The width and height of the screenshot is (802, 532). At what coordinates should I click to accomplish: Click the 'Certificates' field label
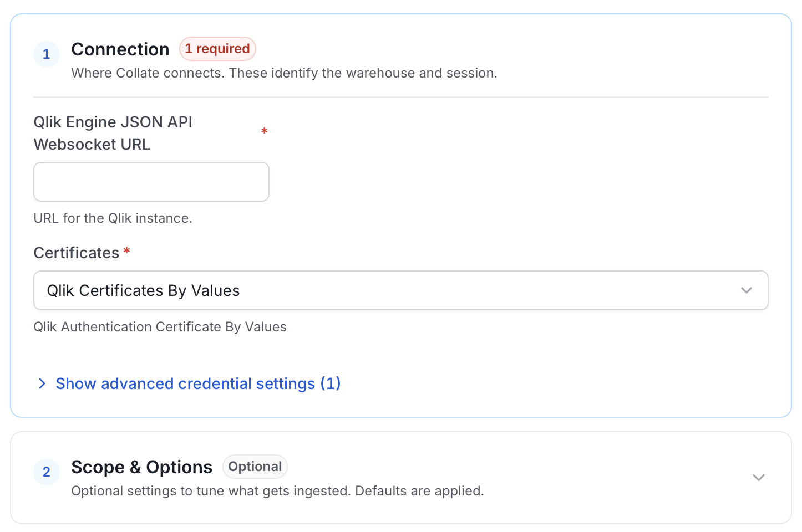[77, 253]
